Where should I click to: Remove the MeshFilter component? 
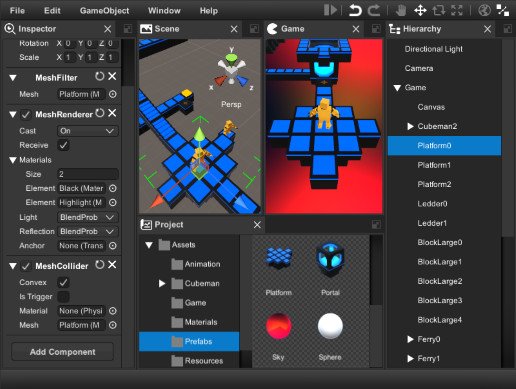(112, 76)
